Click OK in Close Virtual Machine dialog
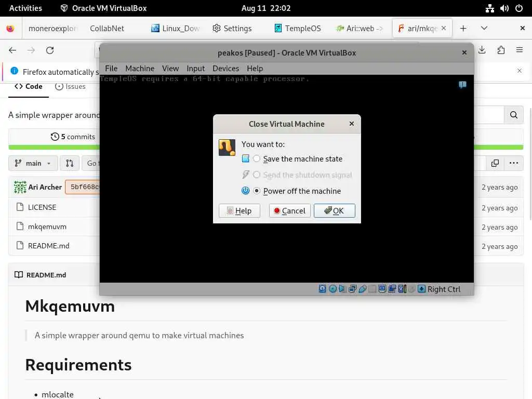The image size is (532, 399). coord(334,211)
